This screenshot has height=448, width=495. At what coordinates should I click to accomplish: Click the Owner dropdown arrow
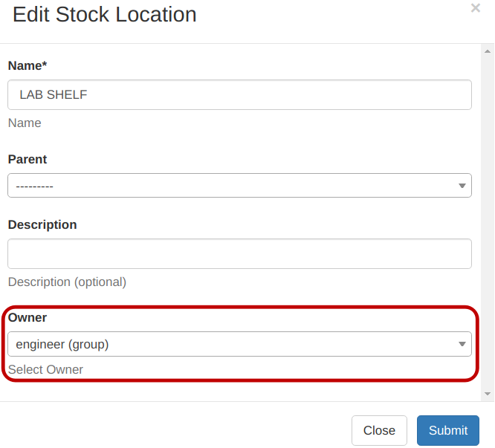[462, 344]
